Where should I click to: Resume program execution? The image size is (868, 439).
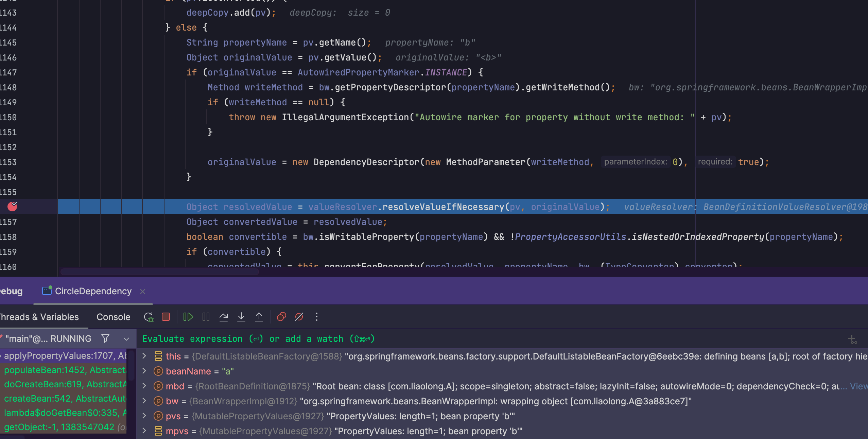point(188,317)
